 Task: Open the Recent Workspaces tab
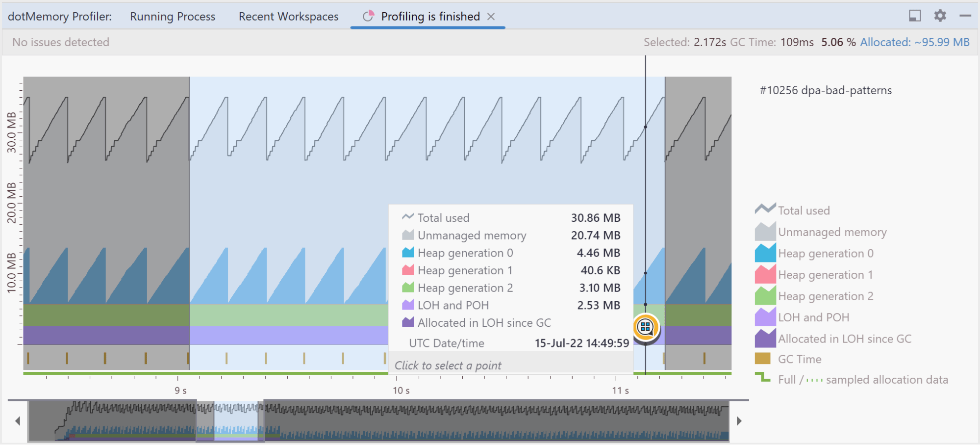[288, 17]
